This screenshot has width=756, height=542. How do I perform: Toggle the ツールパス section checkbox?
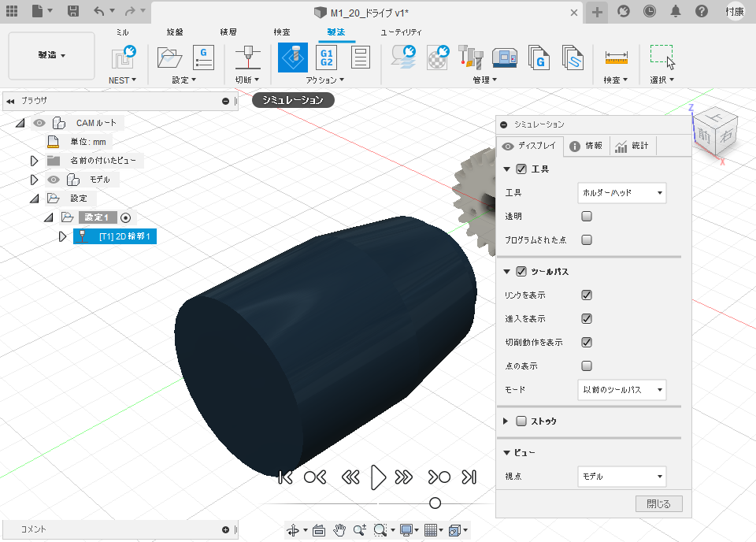[521, 272]
